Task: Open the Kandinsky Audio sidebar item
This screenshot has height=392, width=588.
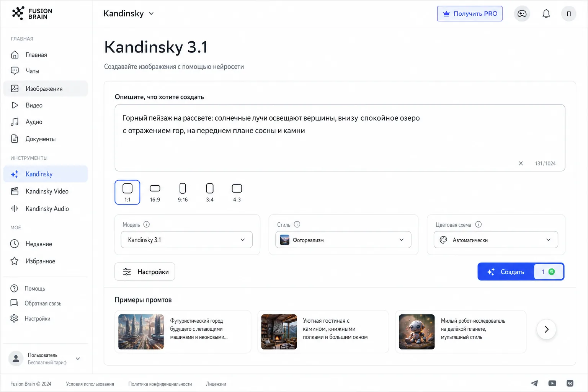Action: [46, 208]
